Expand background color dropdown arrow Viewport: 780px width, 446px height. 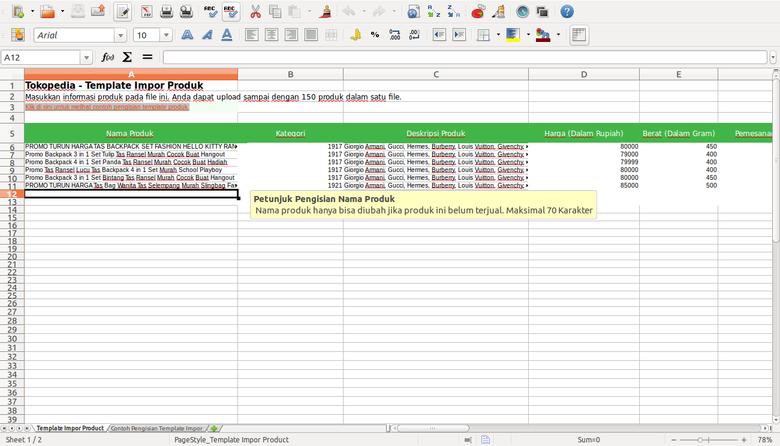click(x=528, y=35)
